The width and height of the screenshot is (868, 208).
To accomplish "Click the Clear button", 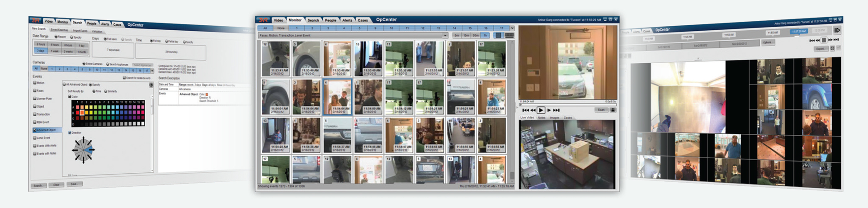I will (x=56, y=184).
